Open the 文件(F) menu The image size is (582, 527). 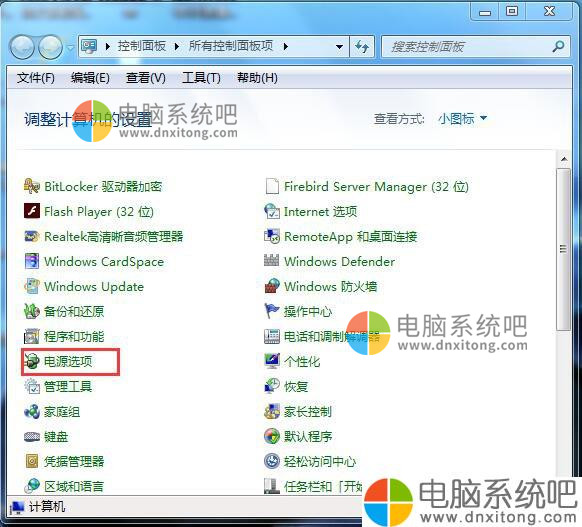36,78
